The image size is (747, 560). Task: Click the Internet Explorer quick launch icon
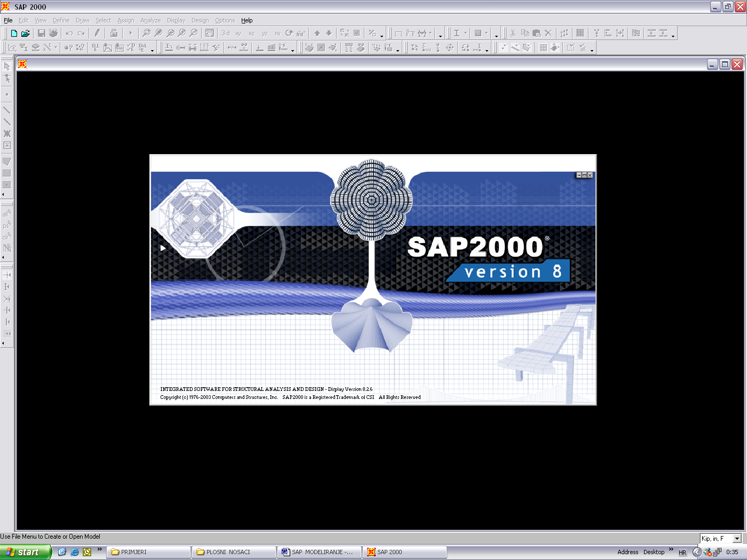(x=74, y=552)
